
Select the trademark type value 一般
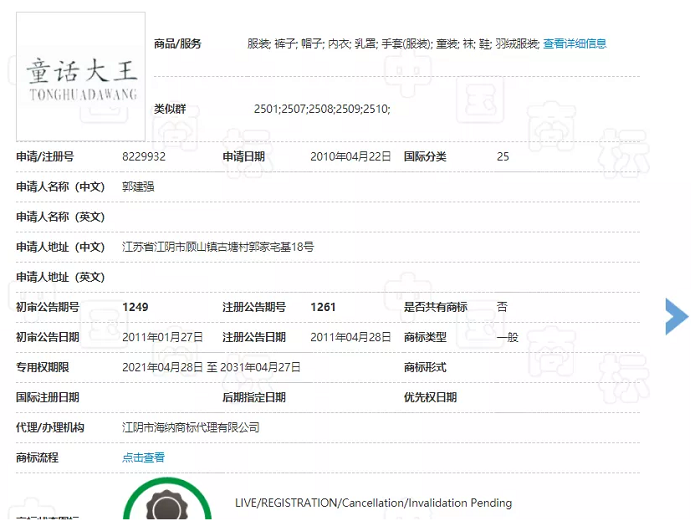(508, 337)
